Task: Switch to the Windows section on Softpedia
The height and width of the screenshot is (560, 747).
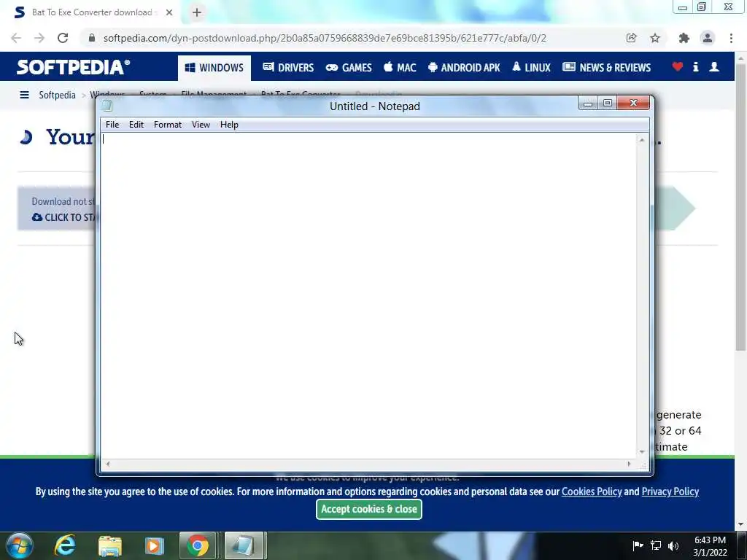Action: tap(214, 68)
